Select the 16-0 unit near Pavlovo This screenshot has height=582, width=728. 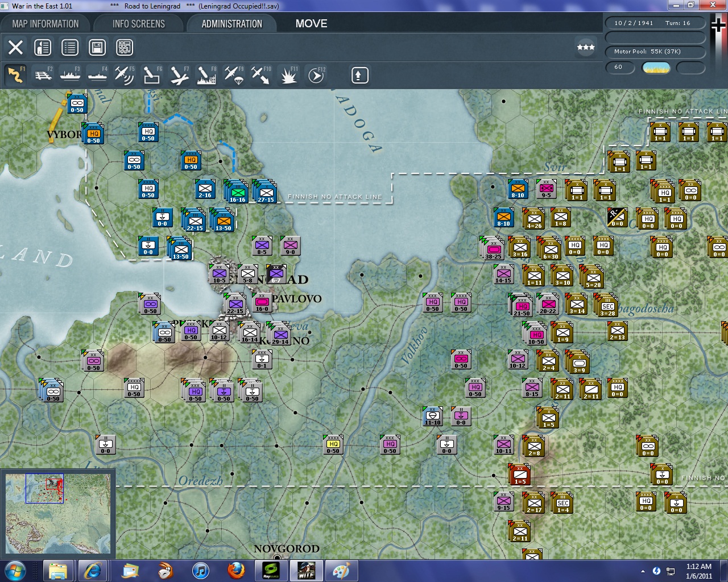point(262,303)
